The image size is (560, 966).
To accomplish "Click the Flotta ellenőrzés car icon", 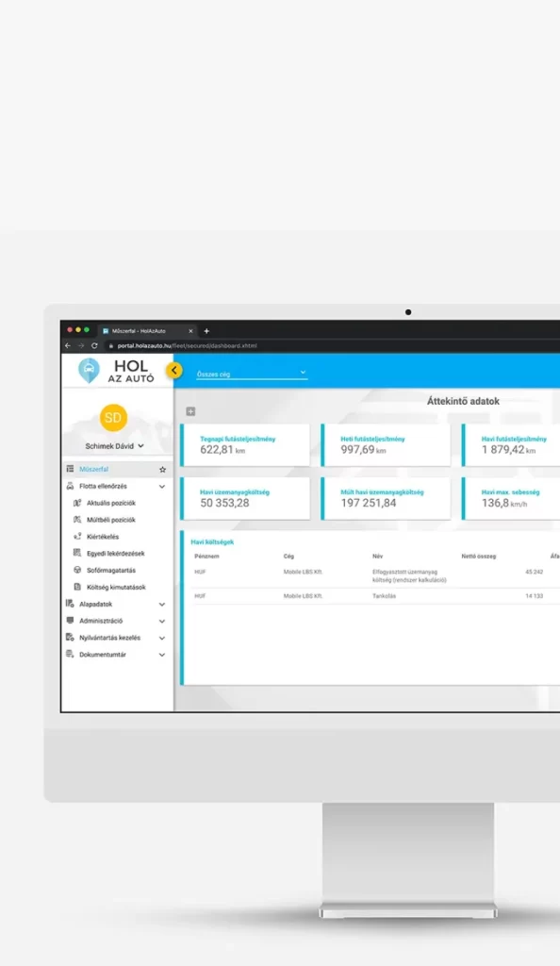I will [x=70, y=486].
